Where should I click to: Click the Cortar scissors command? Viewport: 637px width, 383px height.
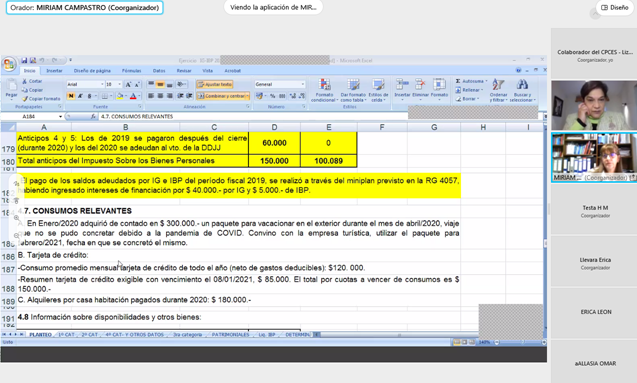(x=32, y=81)
